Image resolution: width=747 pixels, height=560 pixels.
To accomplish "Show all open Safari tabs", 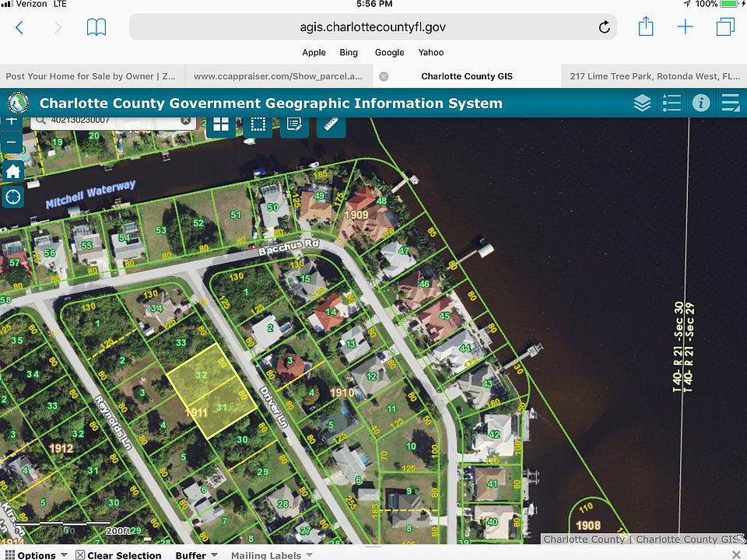I will click(725, 26).
